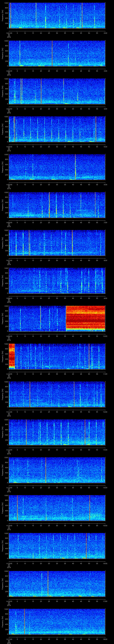Select the spectrogram panel starting at 4:12:00
114x644 pixels.
pyautogui.click(x=57, y=432)
